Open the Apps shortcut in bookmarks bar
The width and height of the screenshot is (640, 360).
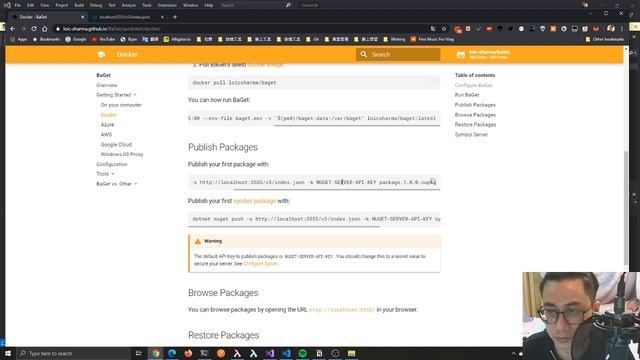pos(19,39)
